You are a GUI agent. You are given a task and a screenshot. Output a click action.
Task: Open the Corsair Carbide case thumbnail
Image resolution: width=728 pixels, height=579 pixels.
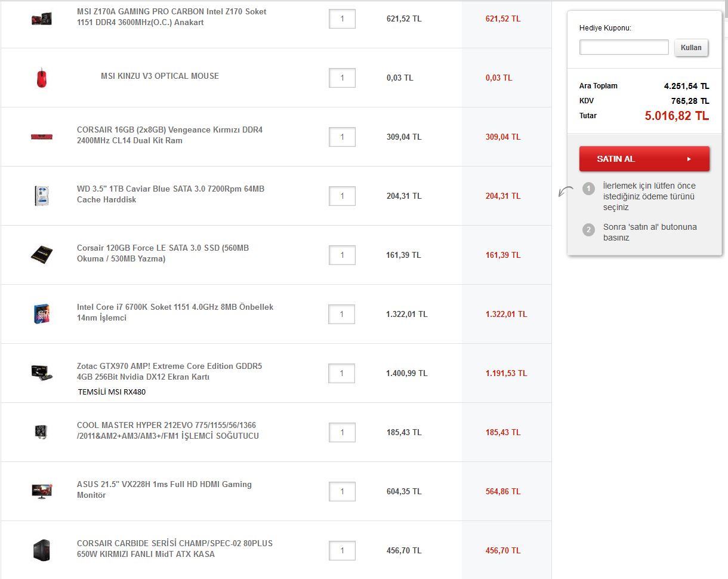coord(42,550)
